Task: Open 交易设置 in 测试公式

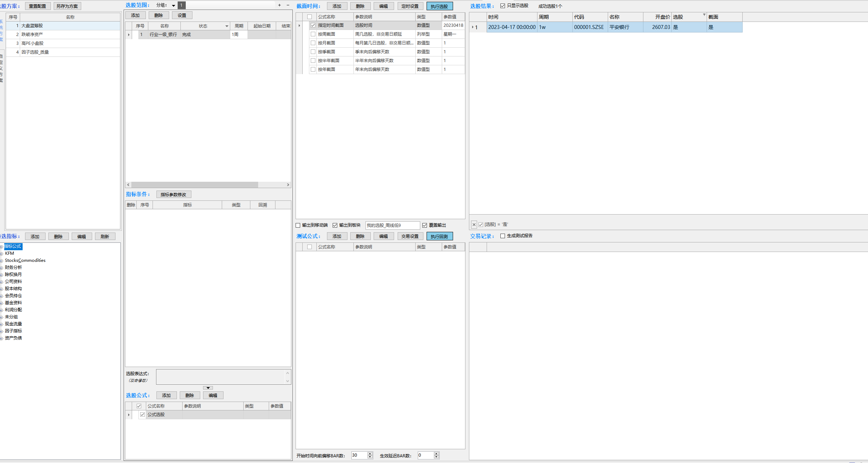Action: pyautogui.click(x=410, y=236)
